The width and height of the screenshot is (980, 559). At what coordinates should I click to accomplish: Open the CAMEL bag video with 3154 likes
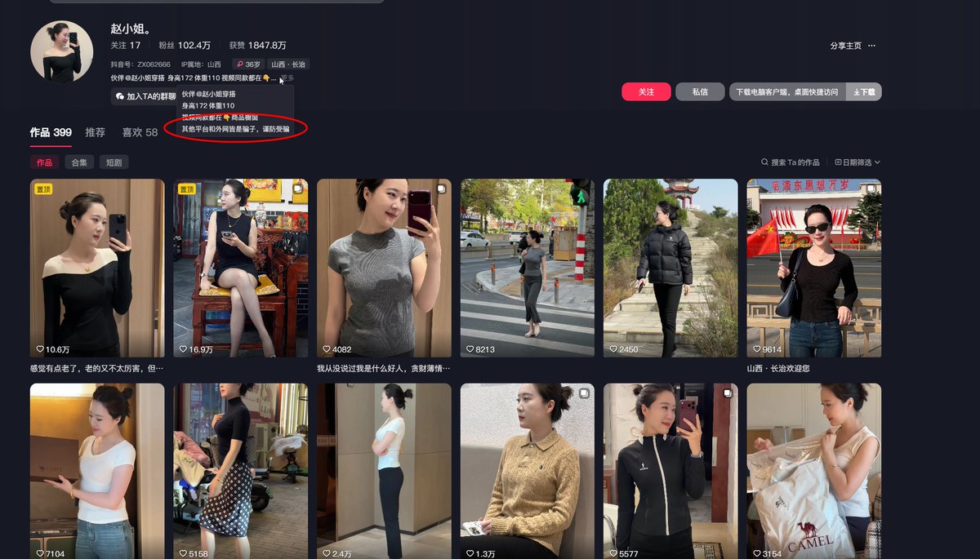814,471
